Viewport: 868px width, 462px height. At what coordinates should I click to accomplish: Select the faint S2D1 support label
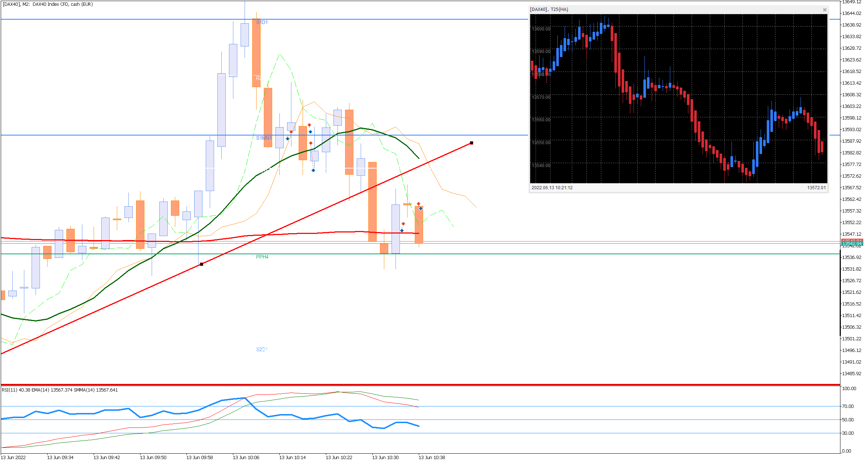tap(262, 349)
